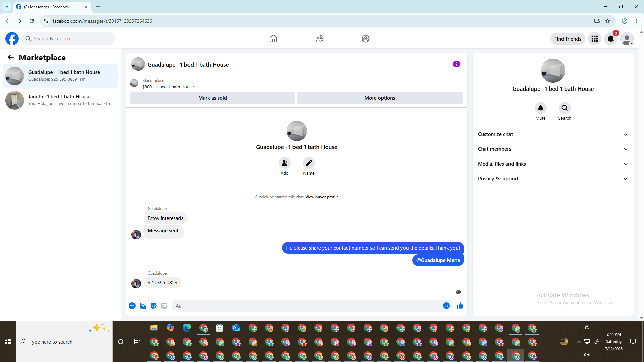The height and width of the screenshot is (362, 644).
Task: Open the Facebook apps grid menu
Action: coord(594,39)
